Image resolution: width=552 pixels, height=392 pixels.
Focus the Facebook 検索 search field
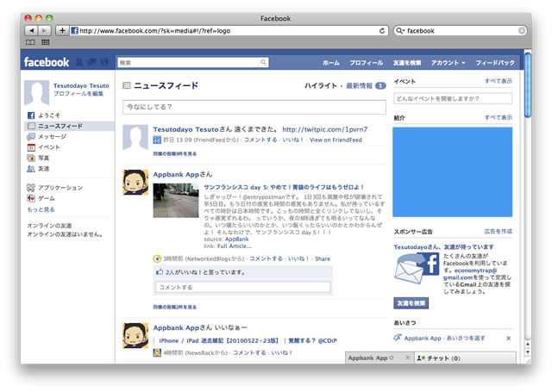pyautogui.click(x=188, y=63)
